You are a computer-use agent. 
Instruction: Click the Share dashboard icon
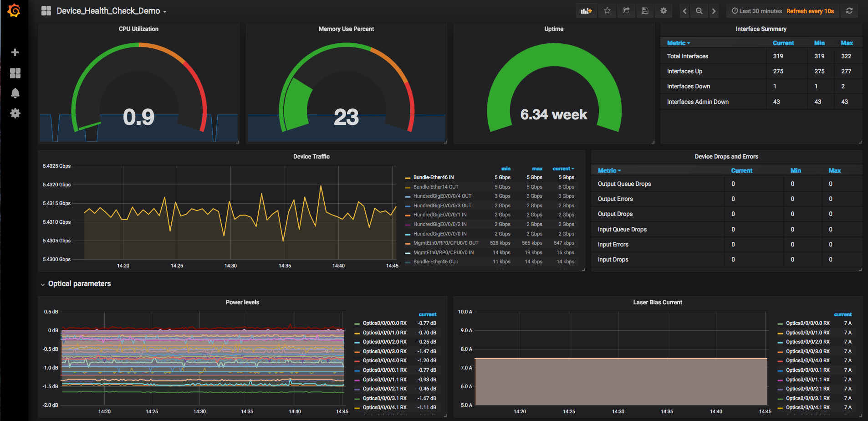pos(626,11)
